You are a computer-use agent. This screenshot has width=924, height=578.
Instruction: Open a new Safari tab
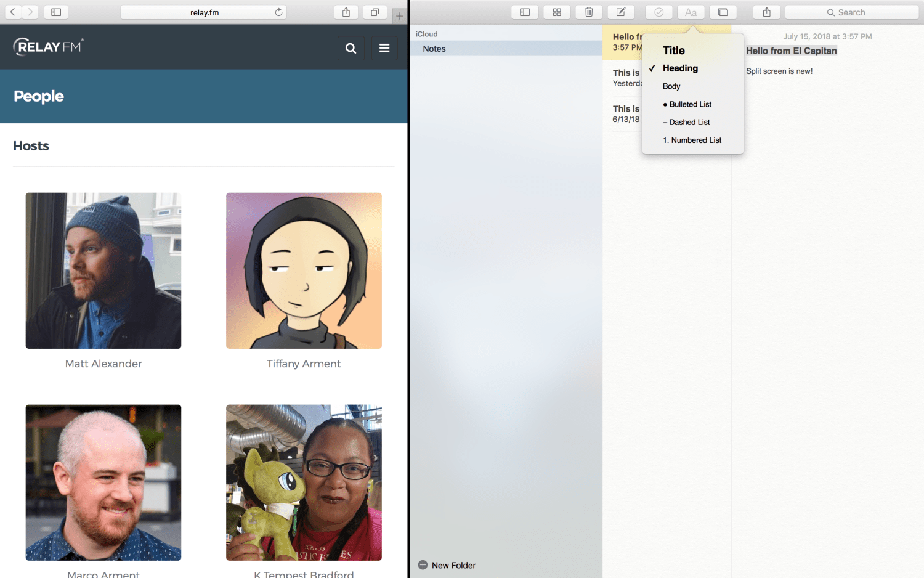point(399,16)
